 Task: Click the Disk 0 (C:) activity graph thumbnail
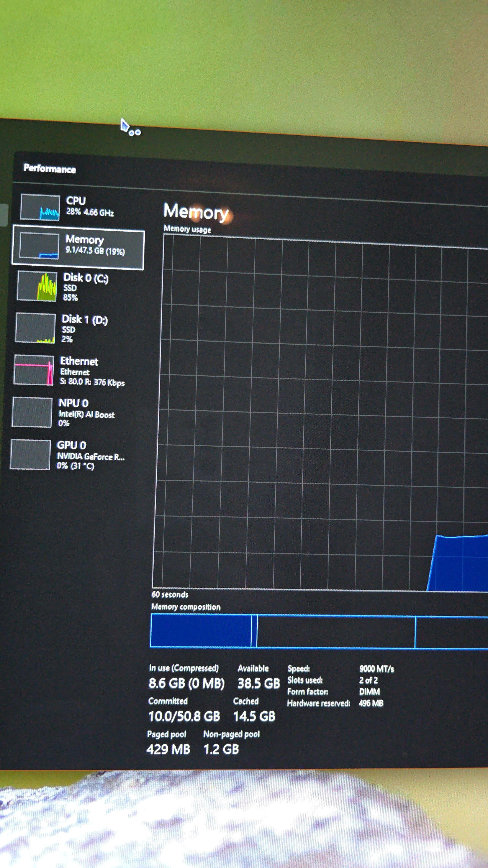pos(37,286)
